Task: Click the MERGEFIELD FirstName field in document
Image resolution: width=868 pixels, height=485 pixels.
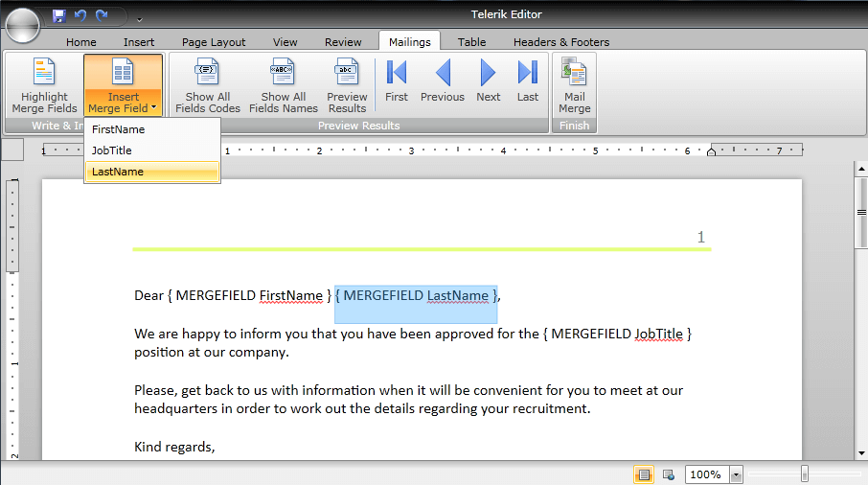Action: 250,295
